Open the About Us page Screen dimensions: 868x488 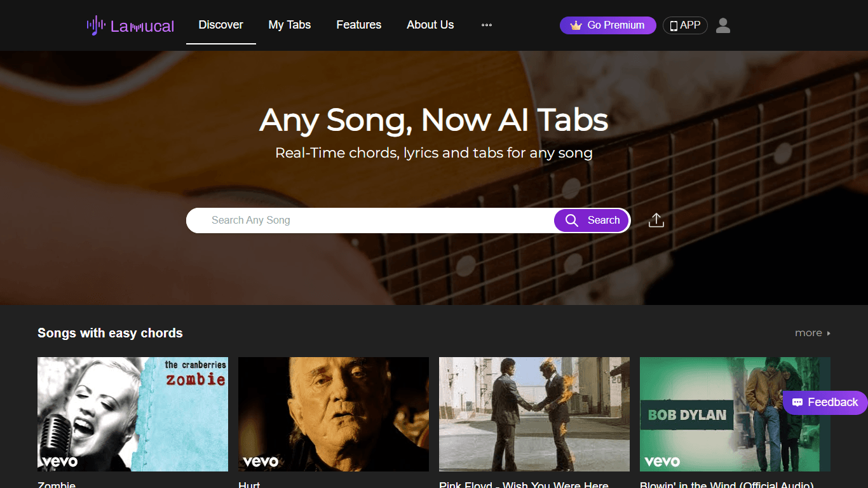pyautogui.click(x=430, y=25)
